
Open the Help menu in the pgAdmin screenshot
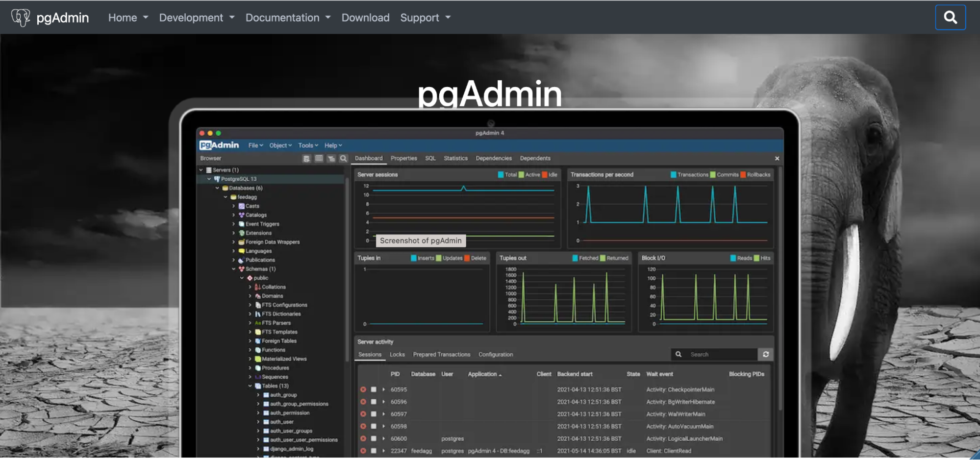(x=333, y=145)
